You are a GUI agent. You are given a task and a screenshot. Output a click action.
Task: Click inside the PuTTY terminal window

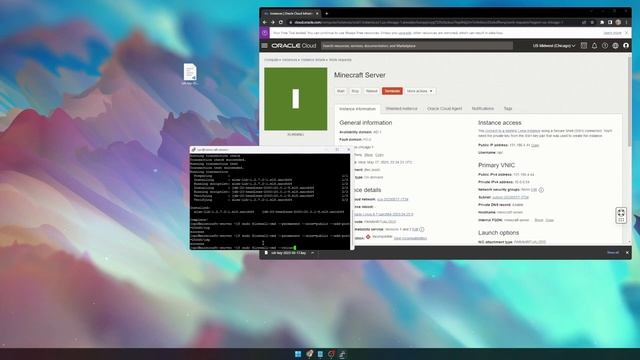coord(270,201)
